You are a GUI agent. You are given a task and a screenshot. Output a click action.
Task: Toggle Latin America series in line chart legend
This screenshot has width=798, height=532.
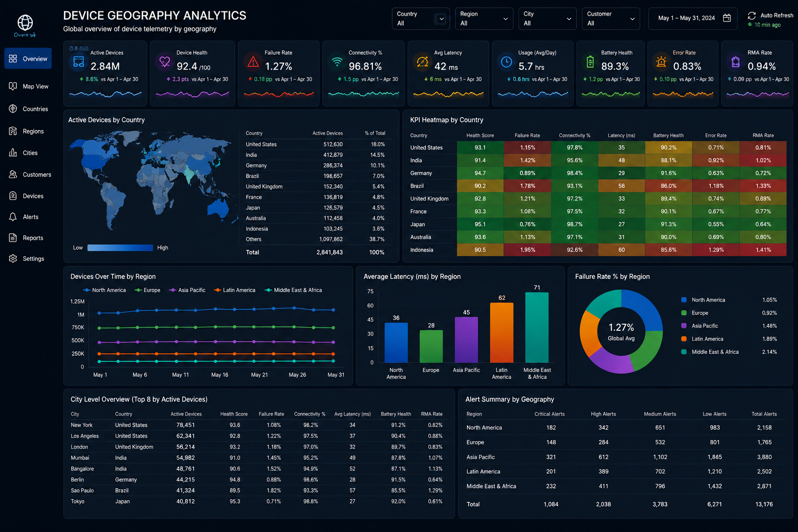(235, 290)
